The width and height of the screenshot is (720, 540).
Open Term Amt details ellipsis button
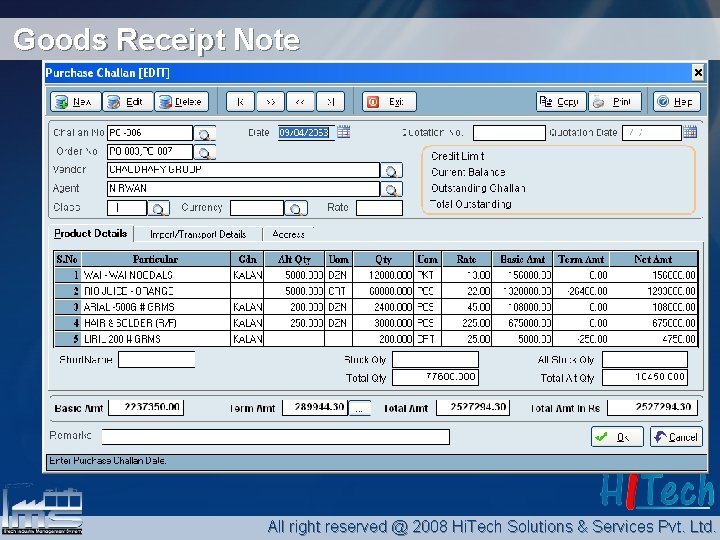(x=360, y=408)
